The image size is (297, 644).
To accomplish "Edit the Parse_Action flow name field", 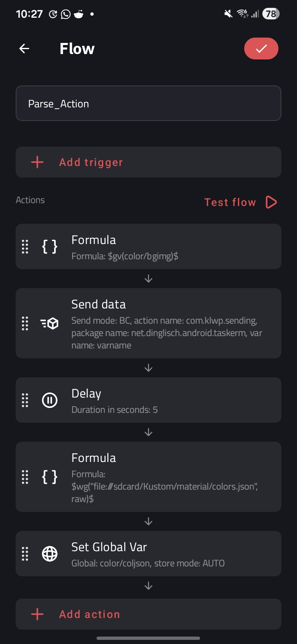I will 148,104.
